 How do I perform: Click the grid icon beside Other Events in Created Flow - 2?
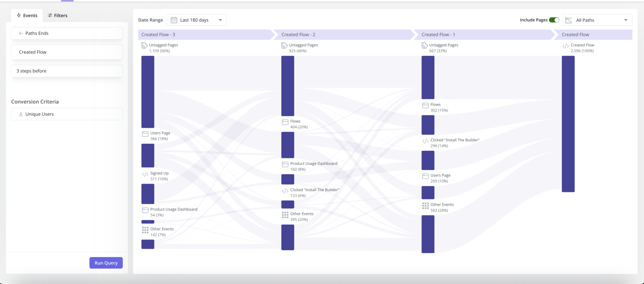point(285,215)
